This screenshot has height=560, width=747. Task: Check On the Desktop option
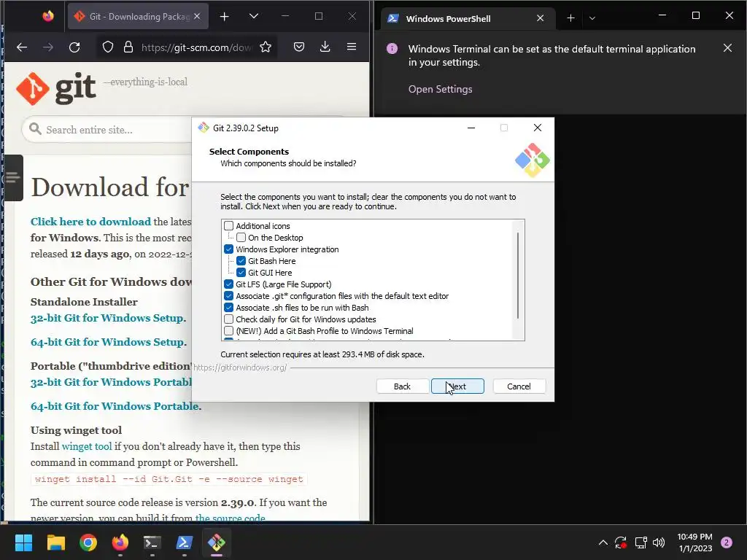[x=241, y=238]
